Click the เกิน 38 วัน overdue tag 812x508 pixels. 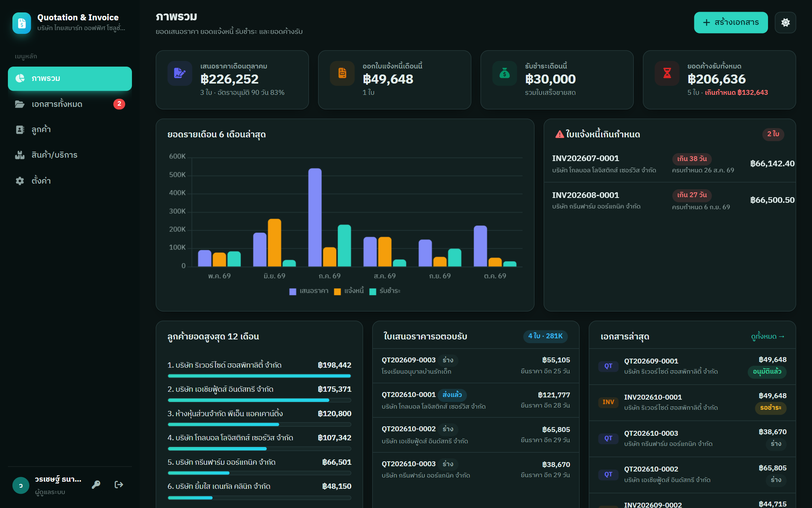(x=692, y=159)
